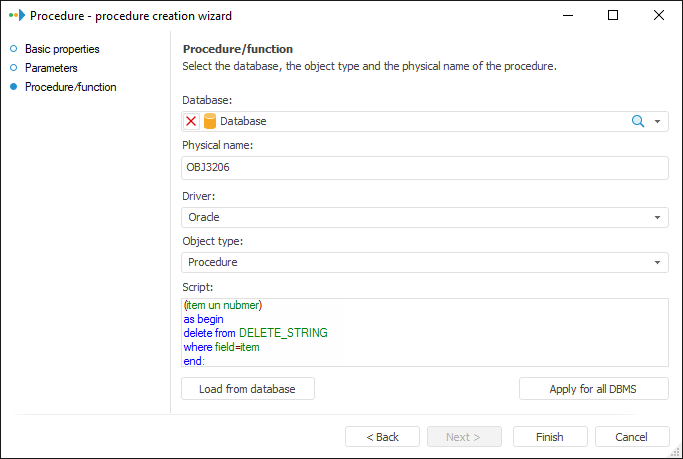Close the procedure creation wizard window
This screenshot has width=683, height=459.
(658, 16)
